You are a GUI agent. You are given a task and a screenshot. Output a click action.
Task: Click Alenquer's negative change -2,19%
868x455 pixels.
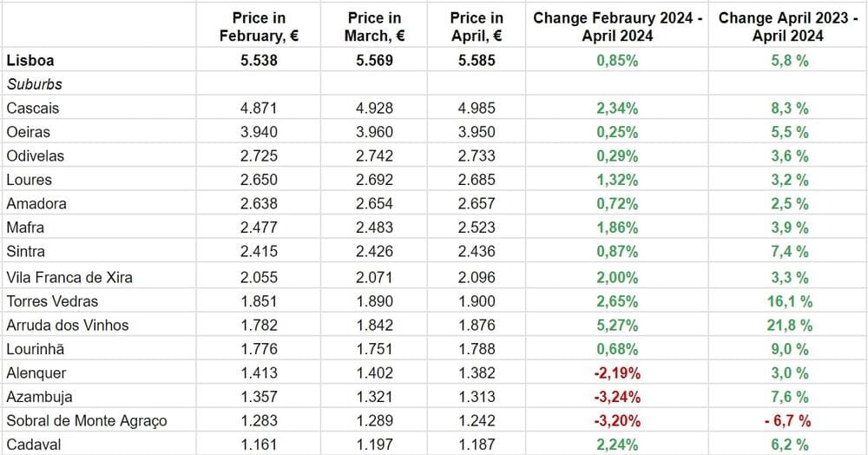[x=617, y=373]
